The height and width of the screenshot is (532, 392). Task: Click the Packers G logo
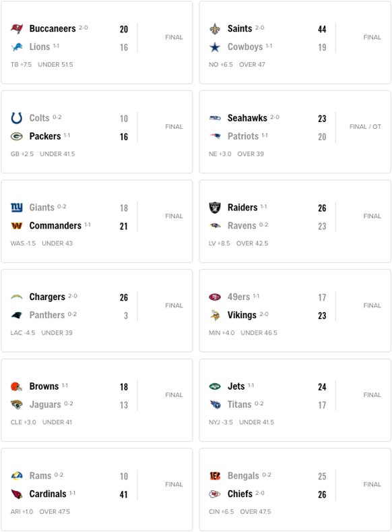point(17,136)
